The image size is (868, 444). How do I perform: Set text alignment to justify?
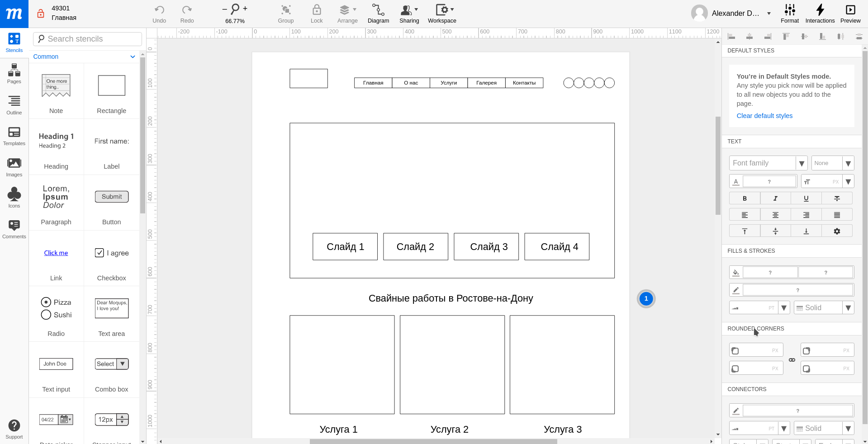point(837,215)
